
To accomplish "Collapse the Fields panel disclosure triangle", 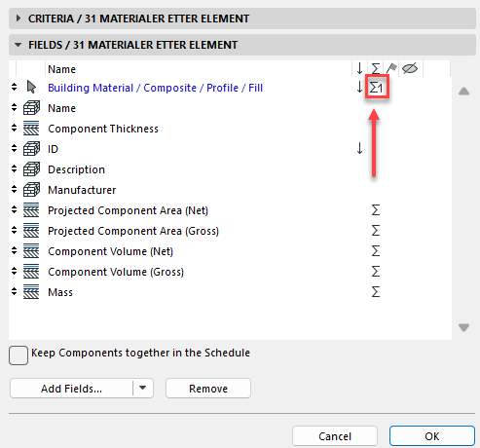I will 18,45.
